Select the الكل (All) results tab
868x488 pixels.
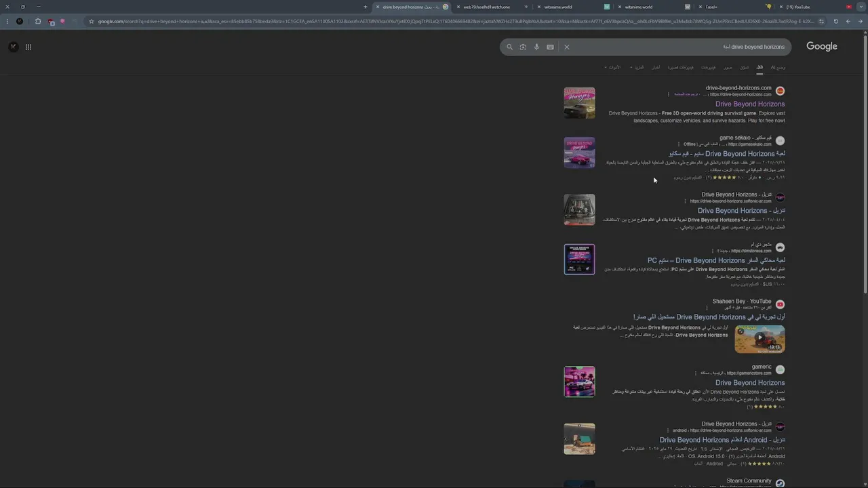pyautogui.click(x=759, y=67)
